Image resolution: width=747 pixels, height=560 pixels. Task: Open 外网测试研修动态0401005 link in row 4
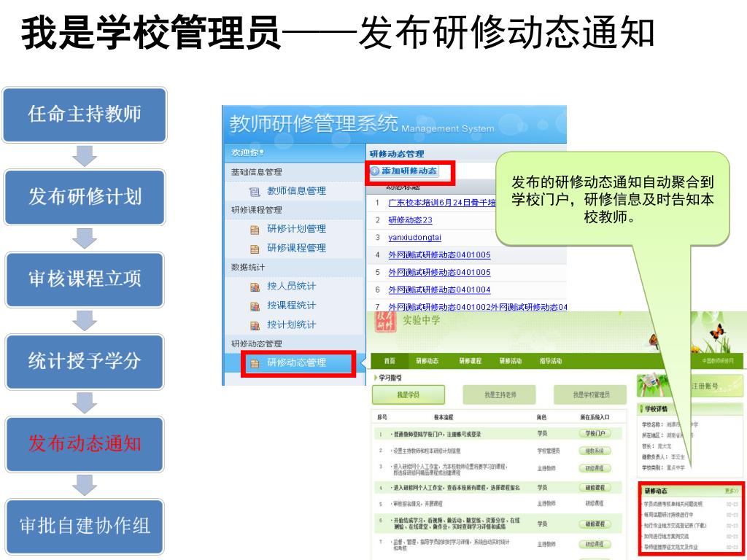439,254
